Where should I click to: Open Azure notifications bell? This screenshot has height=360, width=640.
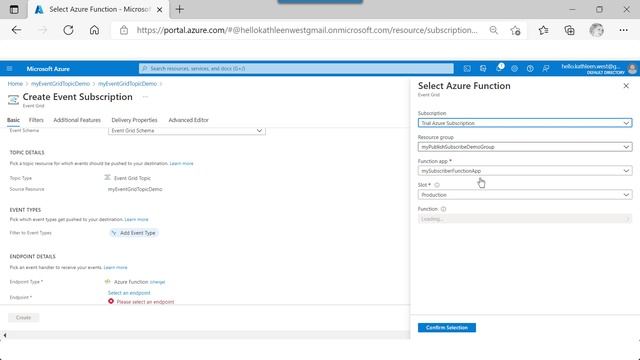point(499,69)
